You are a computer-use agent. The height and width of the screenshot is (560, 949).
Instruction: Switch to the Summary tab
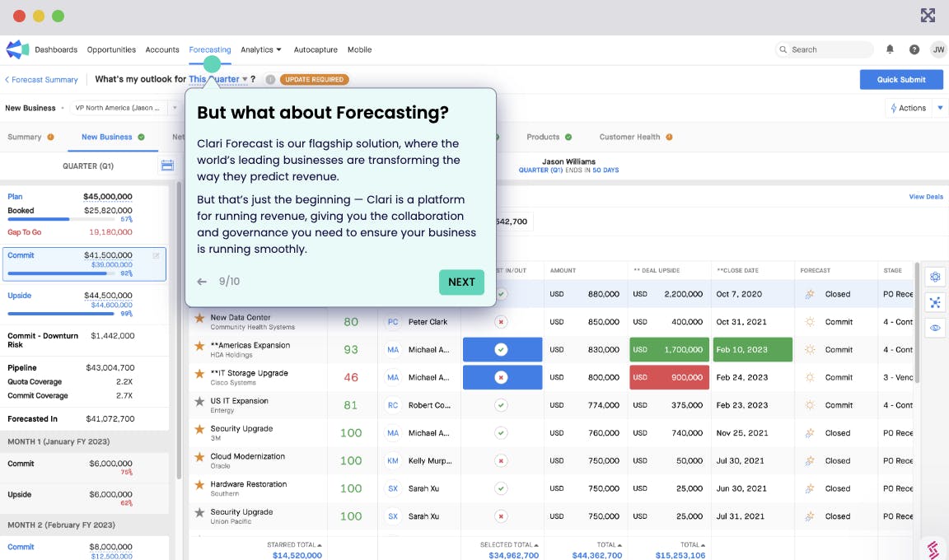click(x=30, y=138)
